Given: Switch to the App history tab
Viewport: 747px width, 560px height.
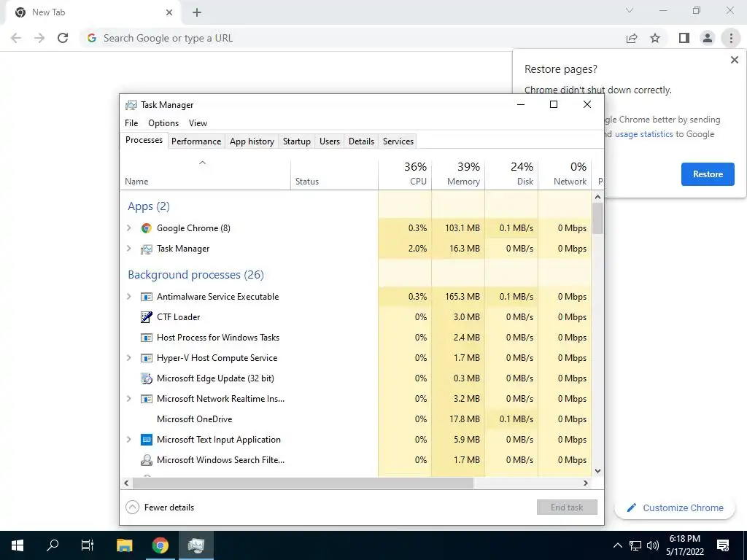Looking at the screenshot, I should click(252, 141).
